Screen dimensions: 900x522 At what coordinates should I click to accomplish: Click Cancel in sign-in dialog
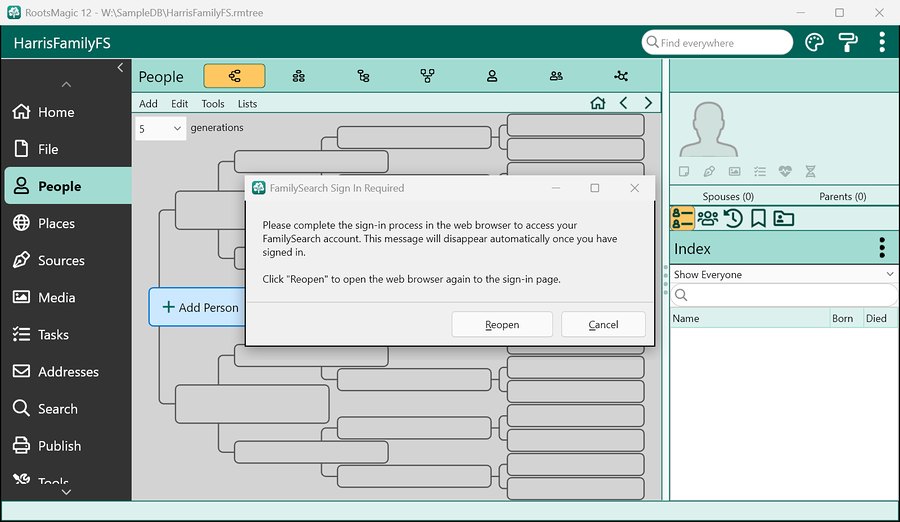tap(603, 324)
